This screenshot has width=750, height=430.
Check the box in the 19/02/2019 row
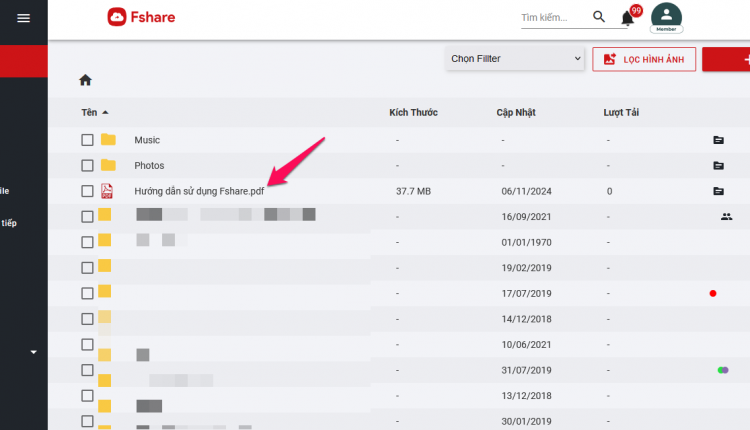click(87, 268)
